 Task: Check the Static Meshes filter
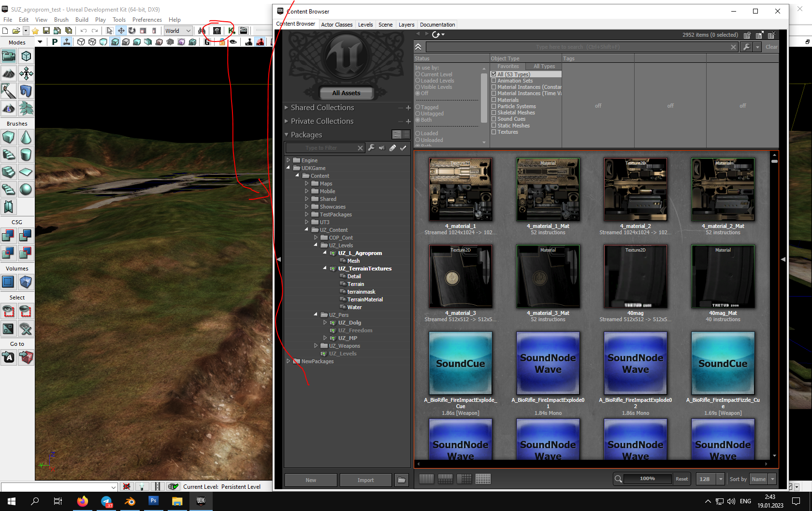493,126
